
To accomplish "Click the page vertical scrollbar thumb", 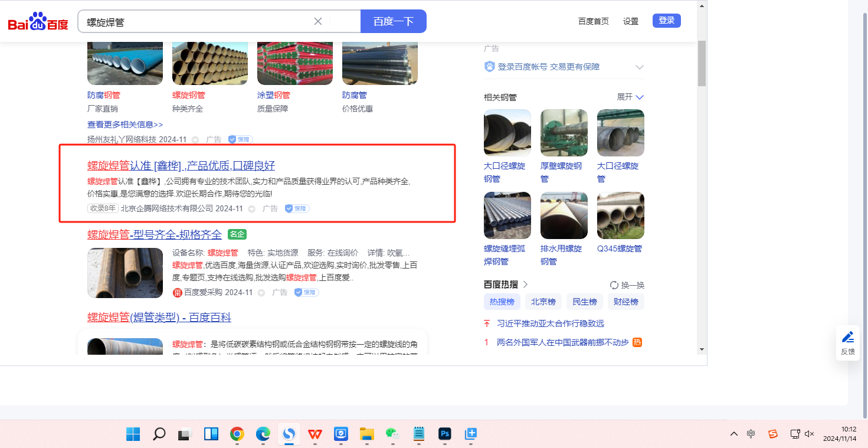I will click(x=702, y=63).
